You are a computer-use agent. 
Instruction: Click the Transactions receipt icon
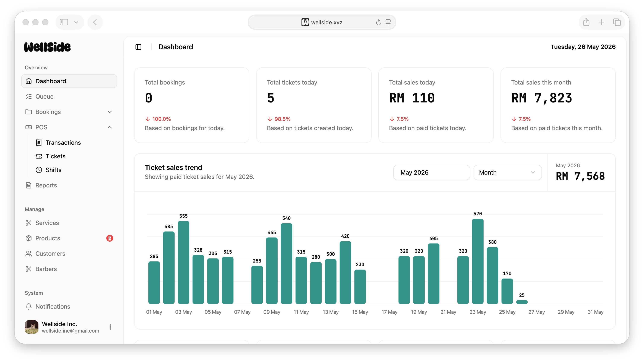[39, 142]
